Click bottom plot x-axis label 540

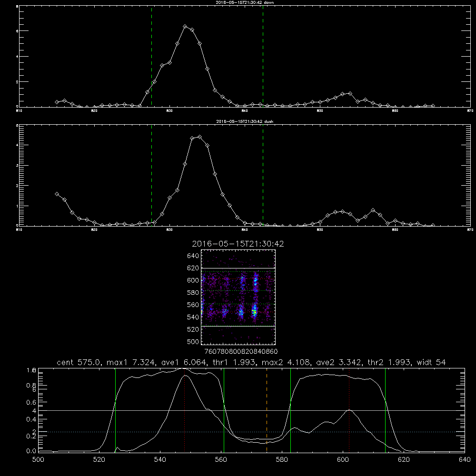tap(160, 460)
